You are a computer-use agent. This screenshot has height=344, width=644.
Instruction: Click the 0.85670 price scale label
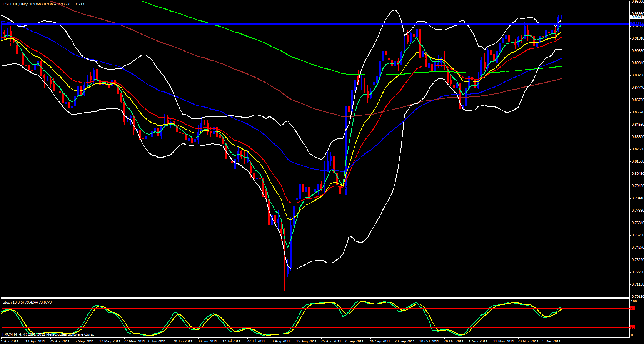coord(637,112)
